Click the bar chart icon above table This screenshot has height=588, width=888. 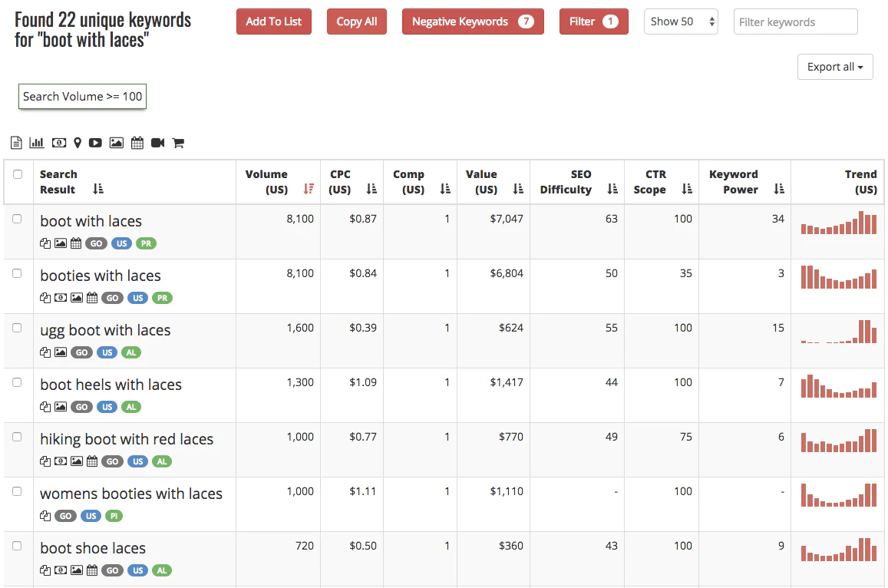coord(37,143)
